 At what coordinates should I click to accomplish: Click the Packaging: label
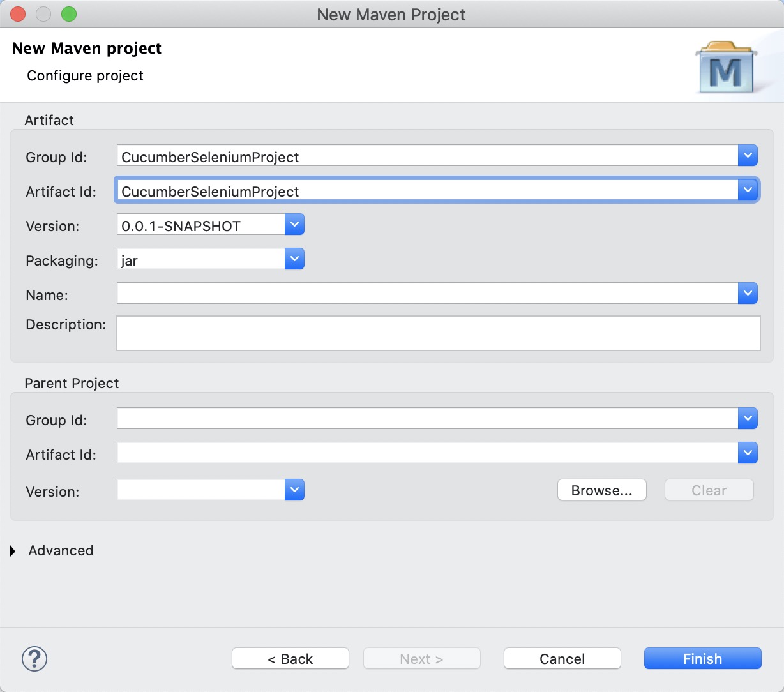tap(62, 260)
